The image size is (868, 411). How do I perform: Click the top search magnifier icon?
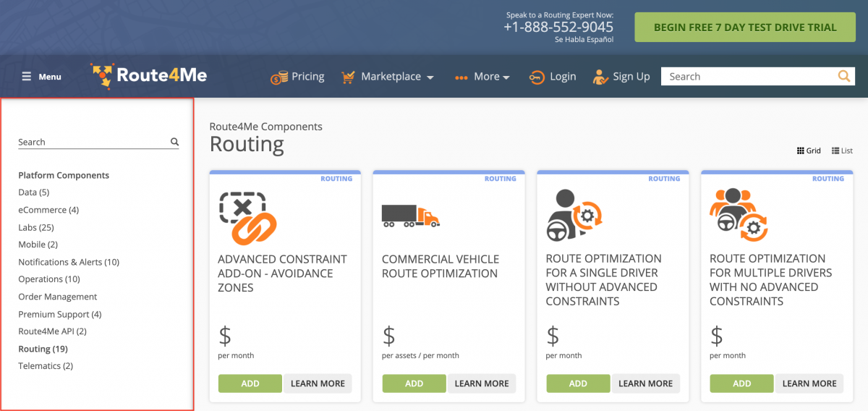click(x=844, y=76)
